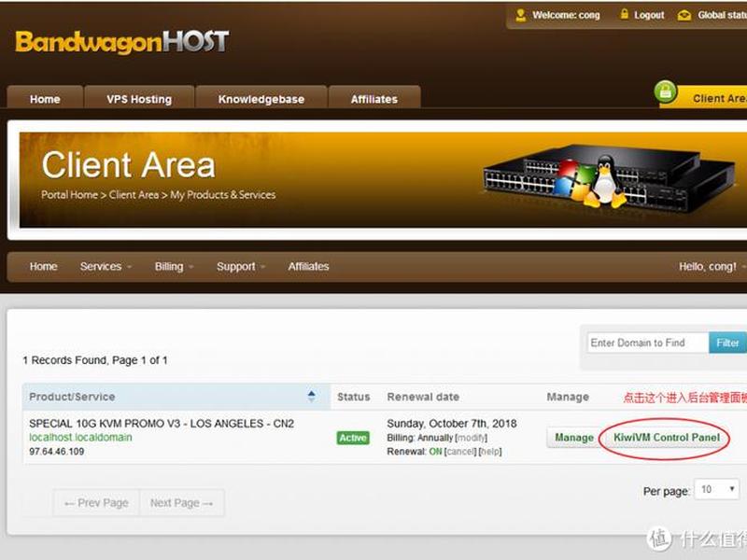Click the blue Filter button
Viewport: 747px width, 560px height.
tap(727, 343)
